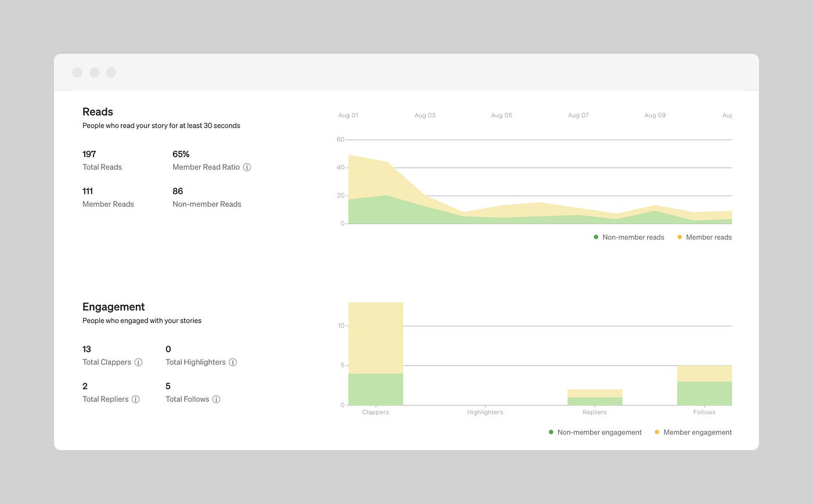This screenshot has width=813, height=504.
Task: Open info icon next to Total Highlighters
Action: pos(233,362)
